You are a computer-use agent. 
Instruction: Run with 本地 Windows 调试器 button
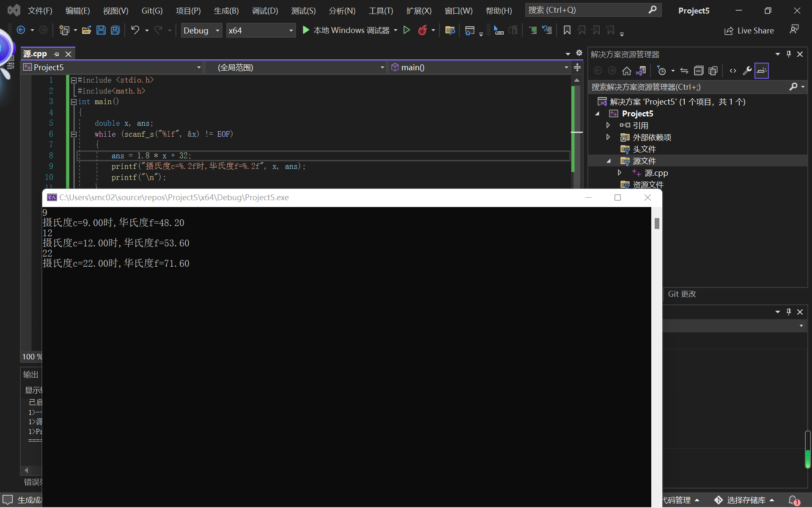point(346,30)
